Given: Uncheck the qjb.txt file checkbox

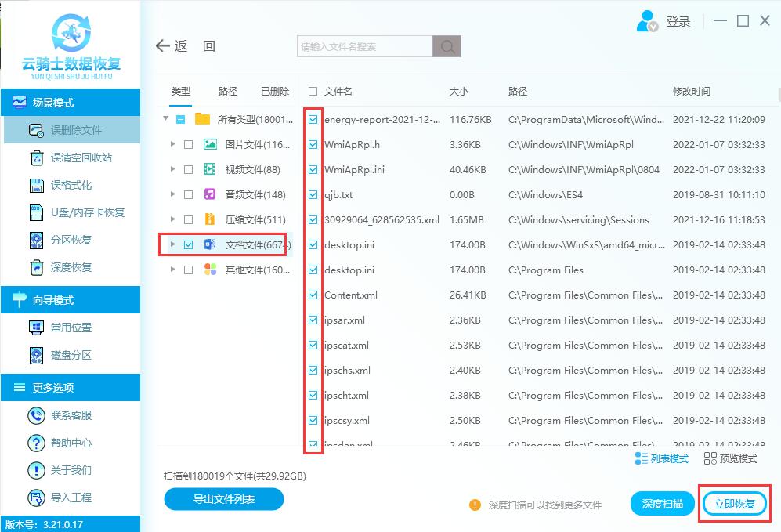Looking at the screenshot, I should (x=313, y=195).
